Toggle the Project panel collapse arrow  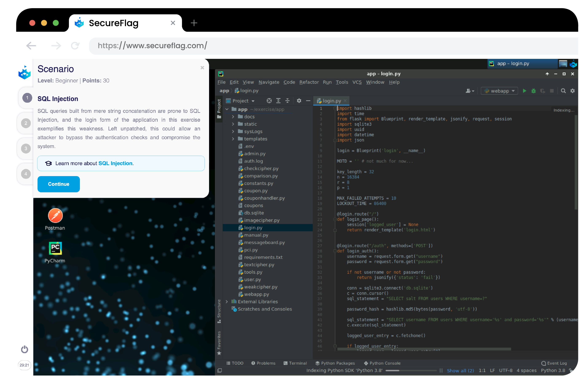point(308,100)
